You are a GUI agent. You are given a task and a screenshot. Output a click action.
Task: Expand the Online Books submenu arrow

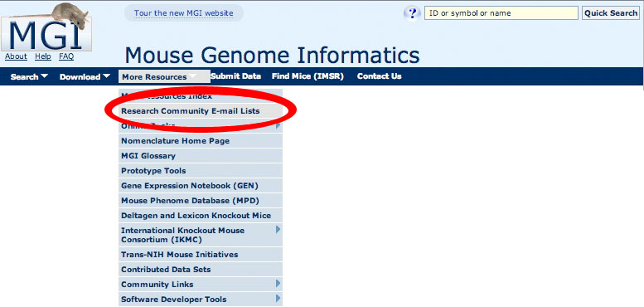tap(278, 125)
